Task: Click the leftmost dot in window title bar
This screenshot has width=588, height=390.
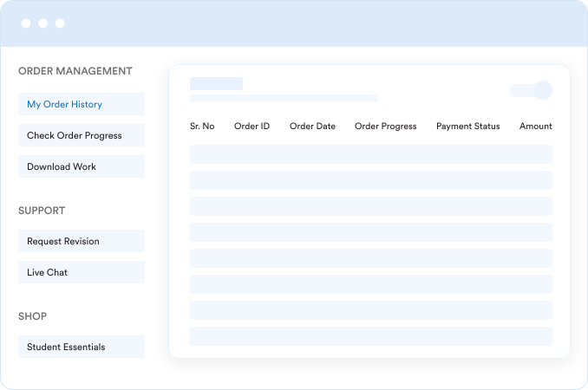Action: click(x=26, y=23)
